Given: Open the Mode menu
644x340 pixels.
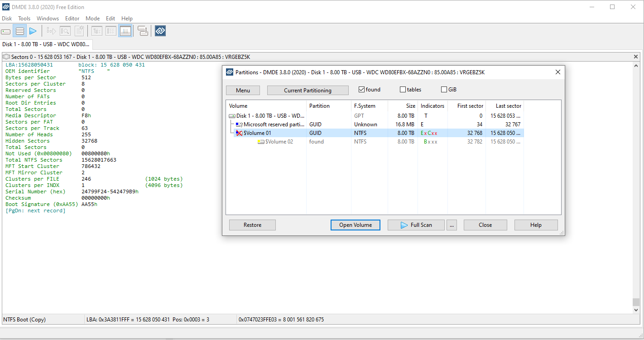Looking at the screenshot, I should tap(93, 19).
